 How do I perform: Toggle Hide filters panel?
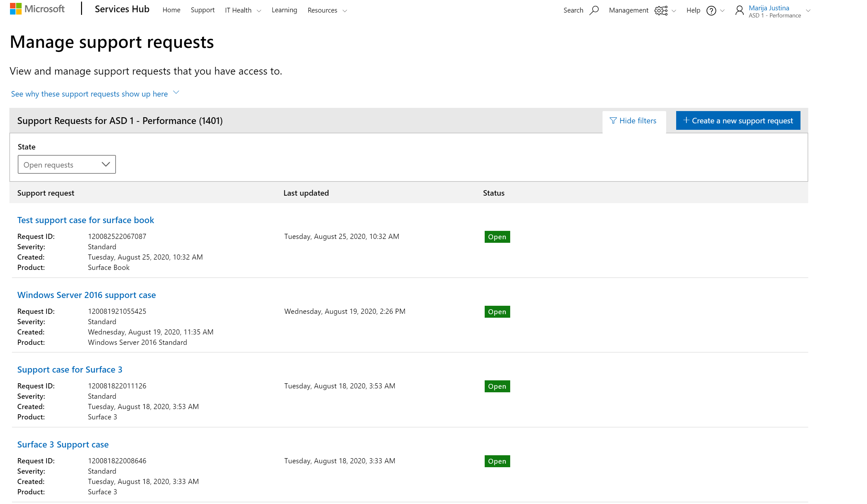634,121
